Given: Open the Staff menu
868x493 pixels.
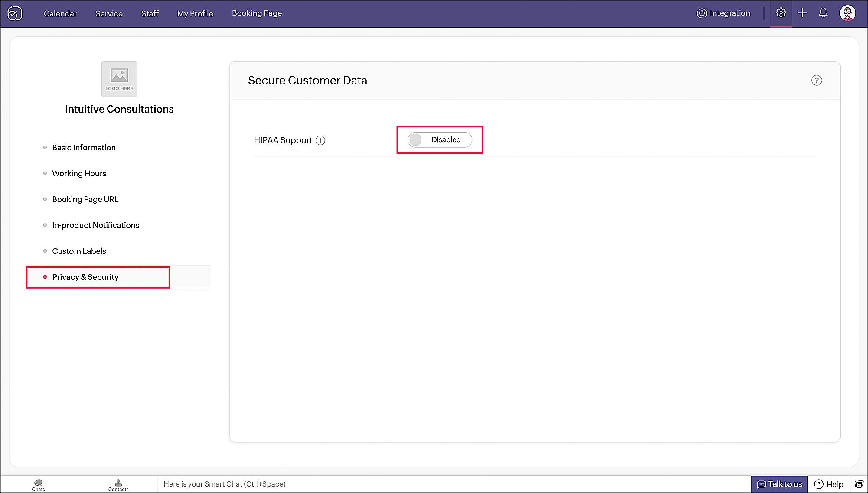Looking at the screenshot, I should pyautogui.click(x=150, y=13).
